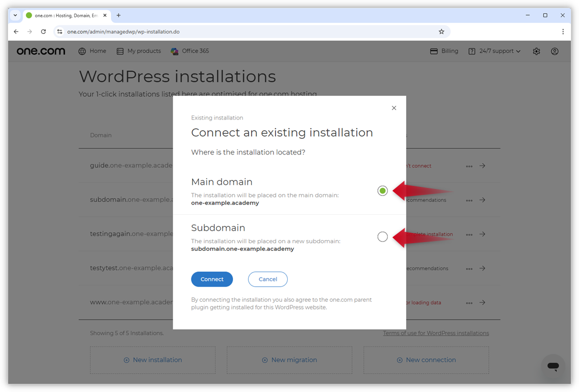
Task: Open three-dot menu for subdomain row
Action: 470,201
